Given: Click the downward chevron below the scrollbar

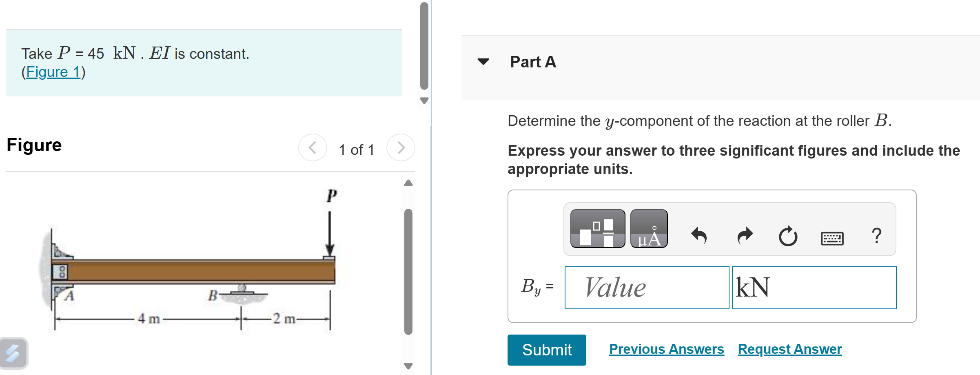Looking at the screenshot, I should coord(424,99).
